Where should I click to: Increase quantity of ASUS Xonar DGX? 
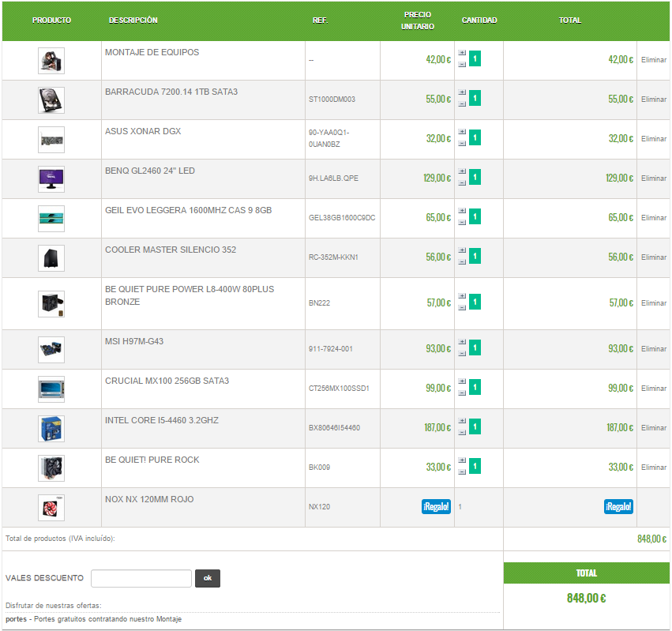coord(462,132)
